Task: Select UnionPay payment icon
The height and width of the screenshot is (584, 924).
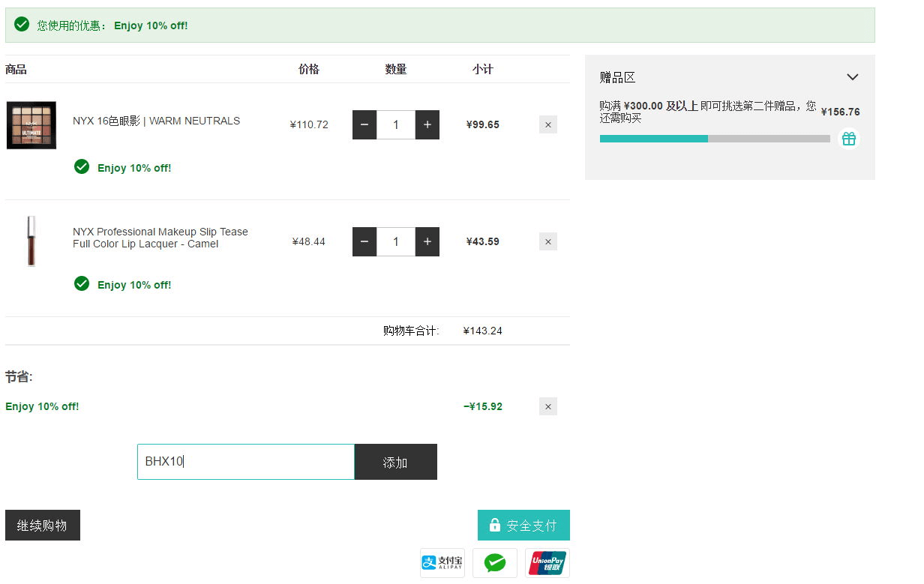Action: tap(547, 563)
